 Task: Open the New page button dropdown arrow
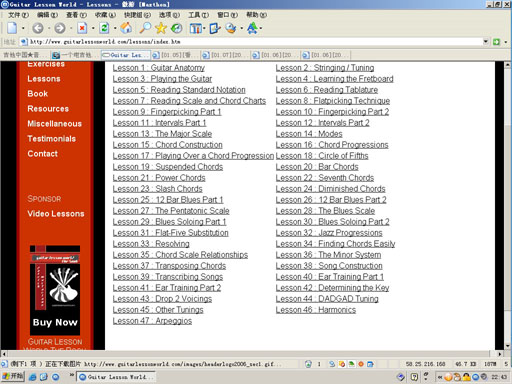coord(23,29)
